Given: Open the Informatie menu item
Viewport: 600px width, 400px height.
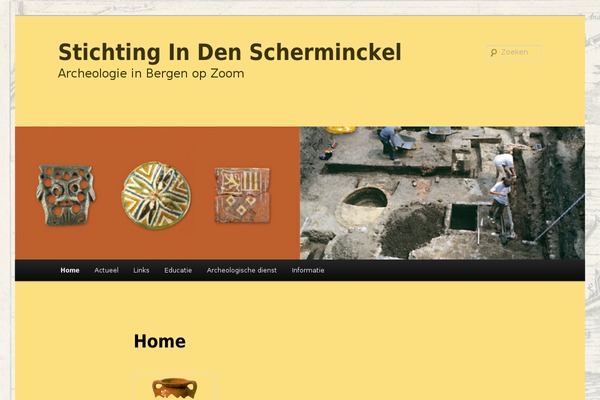Looking at the screenshot, I should (308, 270).
